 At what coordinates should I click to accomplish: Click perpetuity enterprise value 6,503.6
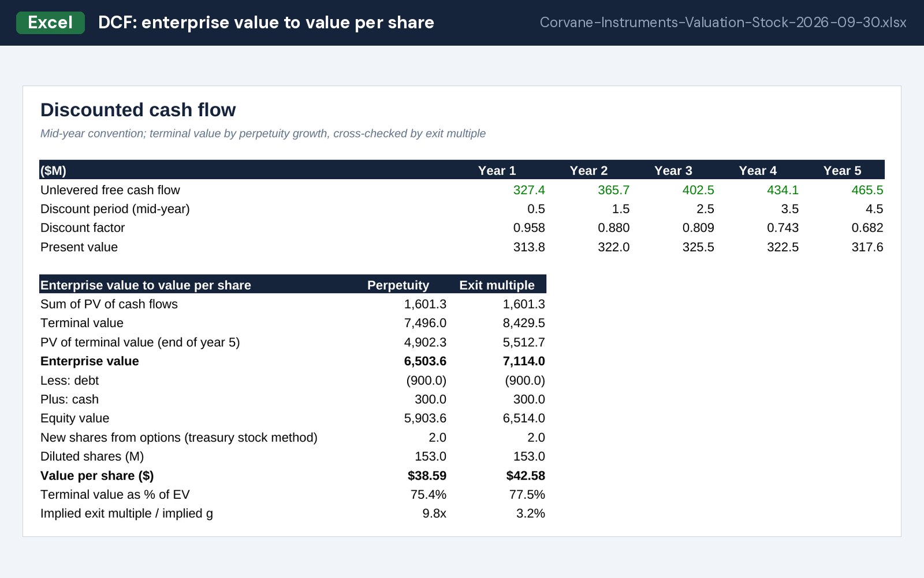(x=425, y=361)
